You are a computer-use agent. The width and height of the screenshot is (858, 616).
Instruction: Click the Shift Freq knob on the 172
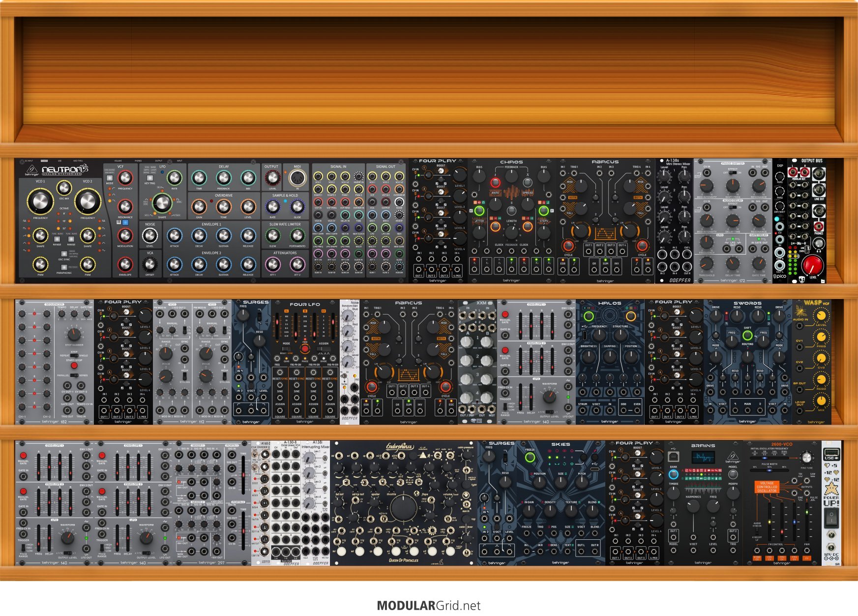pos(733,186)
